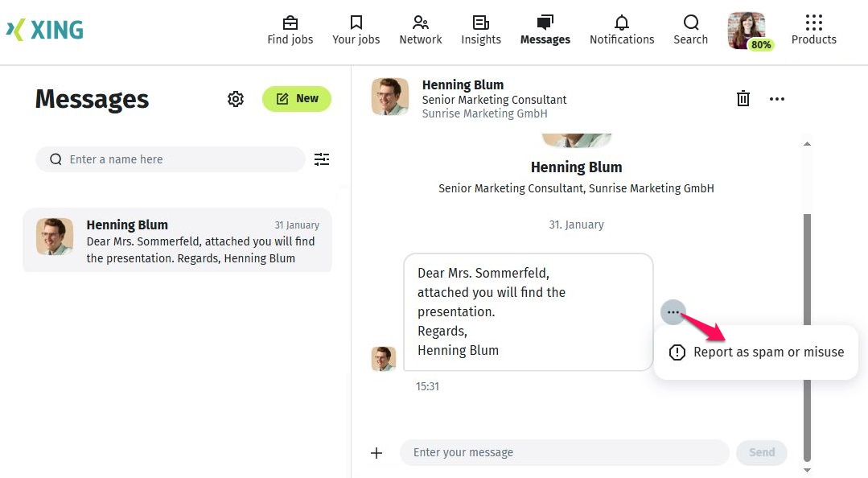Image resolution: width=868 pixels, height=478 pixels.
Task: Delete conversation with trash icon
Action: [743, 99]
